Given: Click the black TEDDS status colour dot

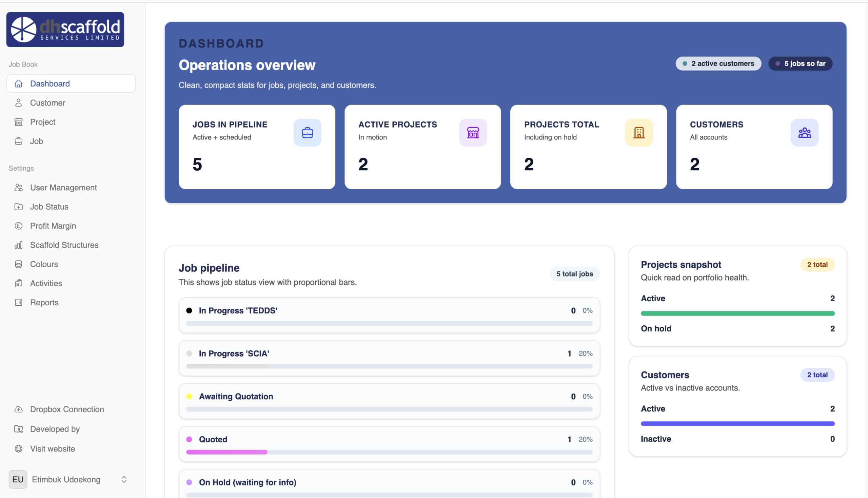Looking at the screenshot, I should (x=189, y=310).
